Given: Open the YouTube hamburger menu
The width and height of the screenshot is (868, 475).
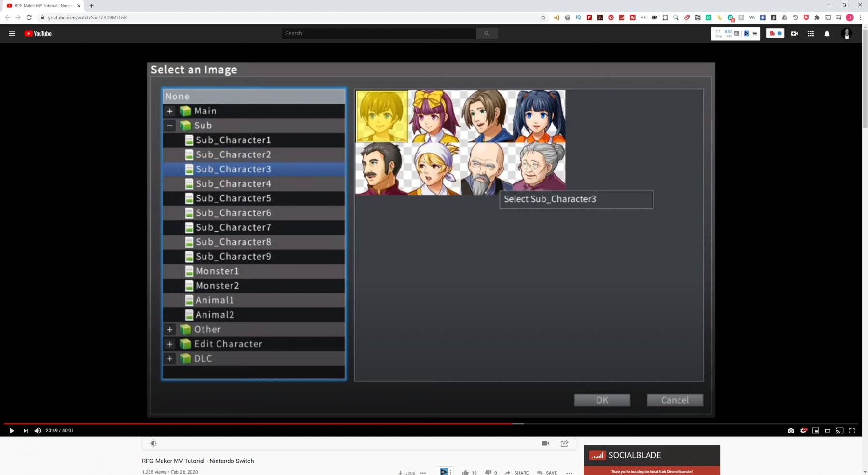Looking at the screenshot, I should pyautogui.click(x=13, y=34).
